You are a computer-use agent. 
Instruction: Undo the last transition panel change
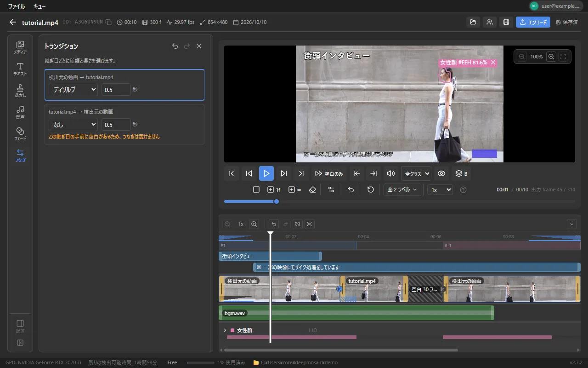click(175, 46)
